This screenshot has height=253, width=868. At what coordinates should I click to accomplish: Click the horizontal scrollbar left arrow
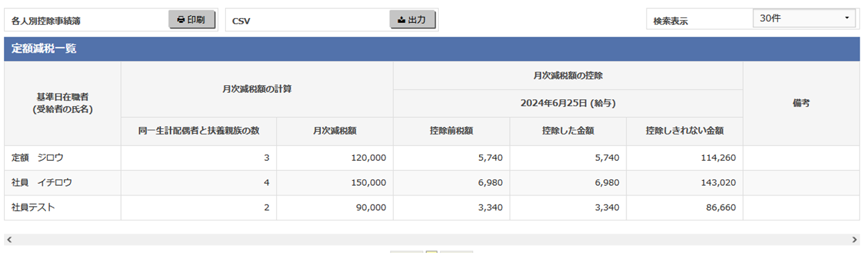[x=9, y=240]
